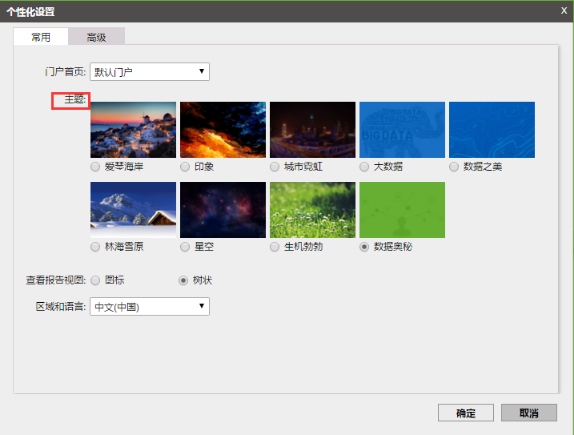Choose the 城市霓虹 night city thumbnail
Screen dimensions: 574x435
(x=313, y=130)
